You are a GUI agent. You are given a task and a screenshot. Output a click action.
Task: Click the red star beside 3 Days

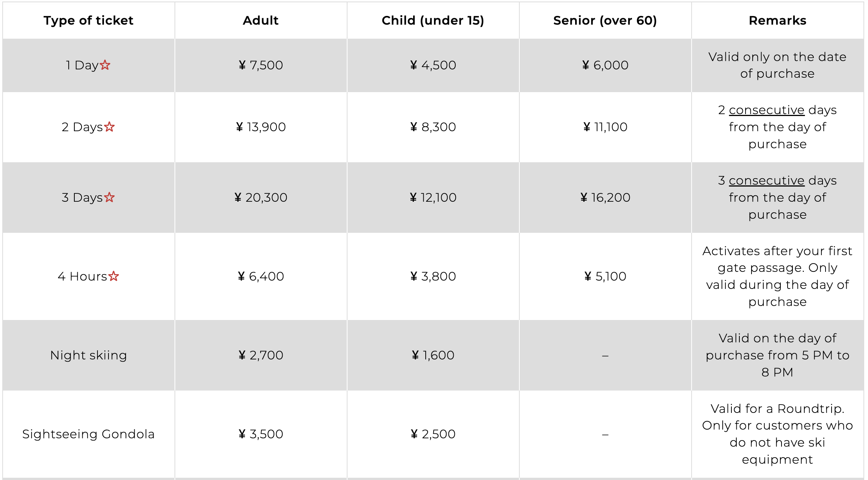click(109, 197)
